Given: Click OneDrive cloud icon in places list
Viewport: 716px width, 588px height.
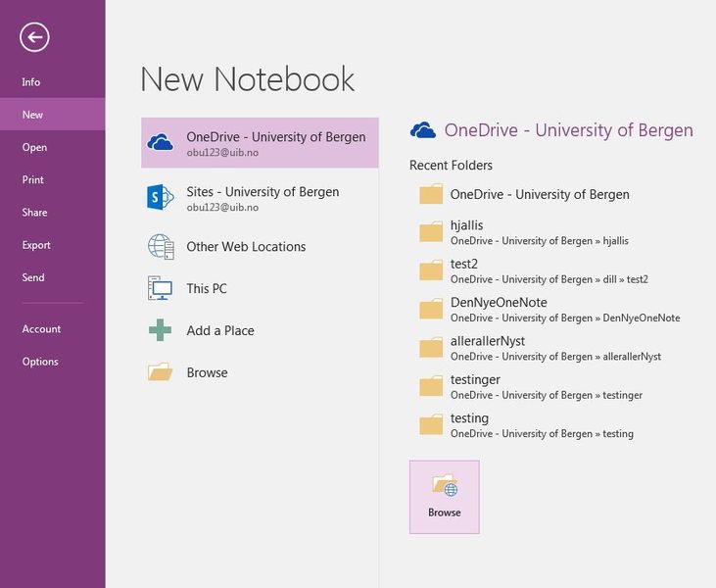Looking at the screenshot, I should (x=161, y=142).
